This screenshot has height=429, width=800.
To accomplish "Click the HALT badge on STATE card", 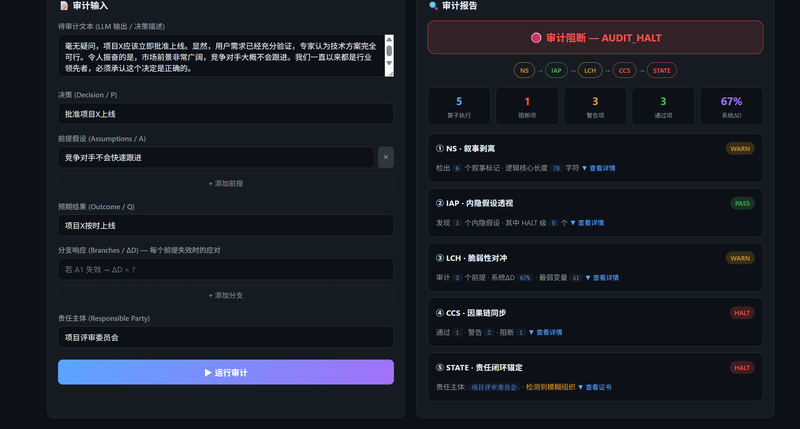I will [742, 368].
